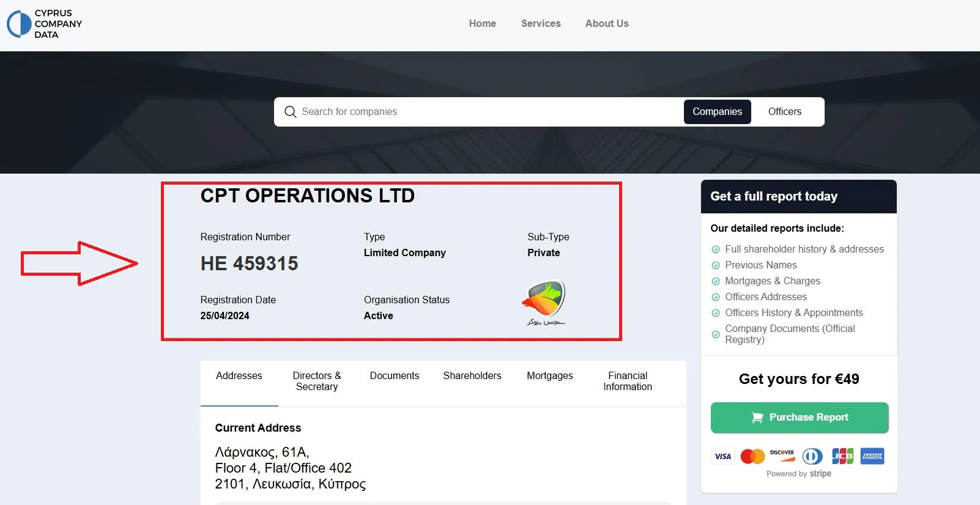980x505 pixels.
Task: Click the Discover card icon
Action: pyautogui.click(x=782, y=456)
